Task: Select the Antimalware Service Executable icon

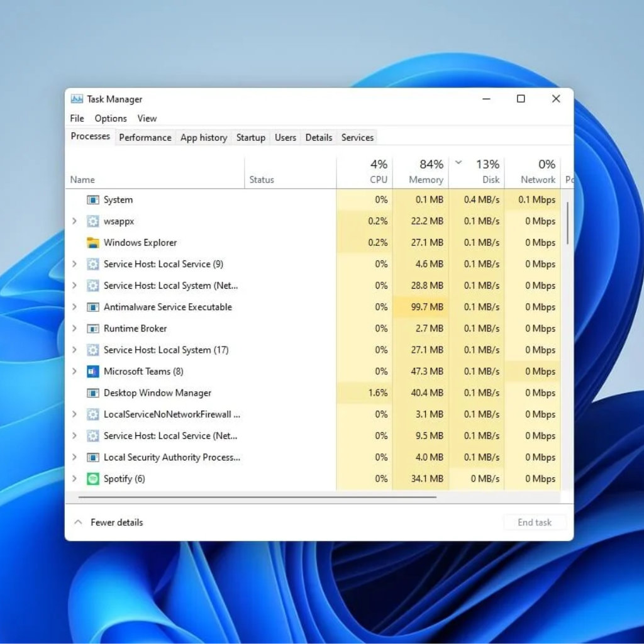Action: coord(93,307)
